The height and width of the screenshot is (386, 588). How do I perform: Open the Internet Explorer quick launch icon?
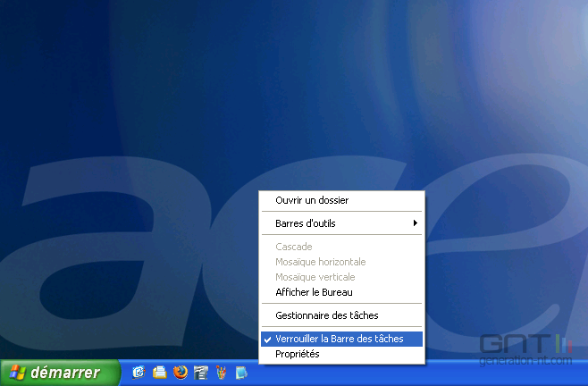coord(139,373)
